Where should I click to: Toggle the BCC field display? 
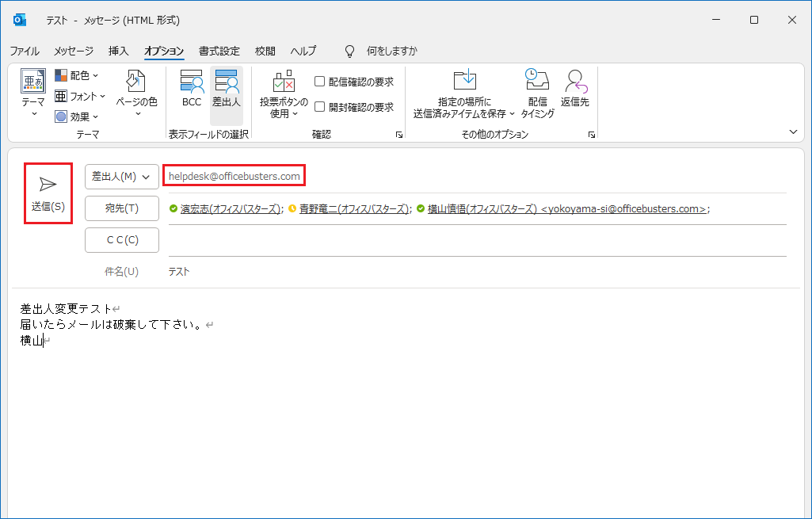(192, 89)
